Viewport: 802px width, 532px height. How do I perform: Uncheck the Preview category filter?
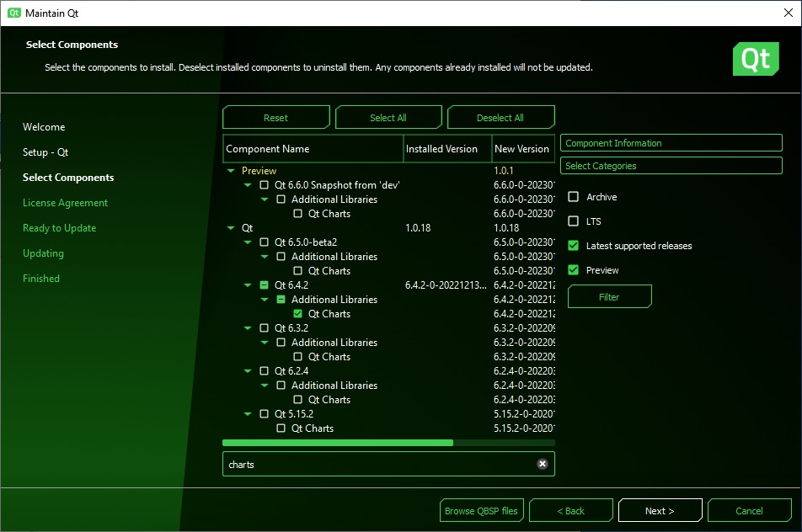pos(574,270)
